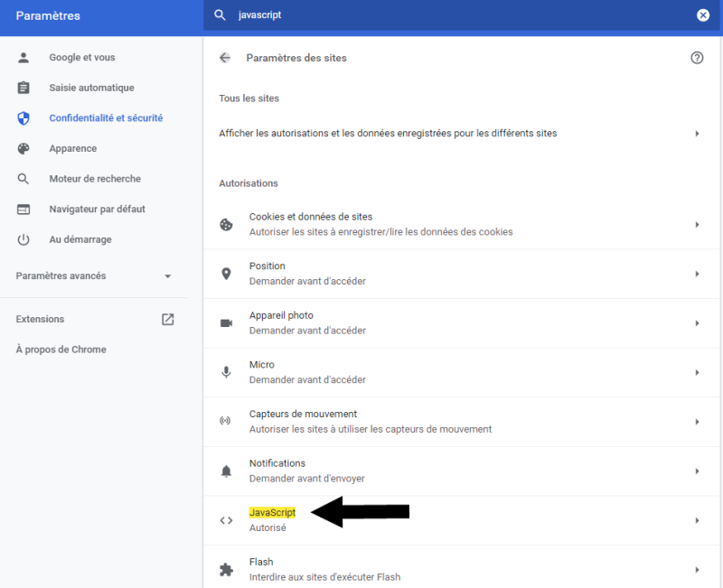Open the Extensions external link icon
Screen dimensions: 723x588
tap(168, 320)
